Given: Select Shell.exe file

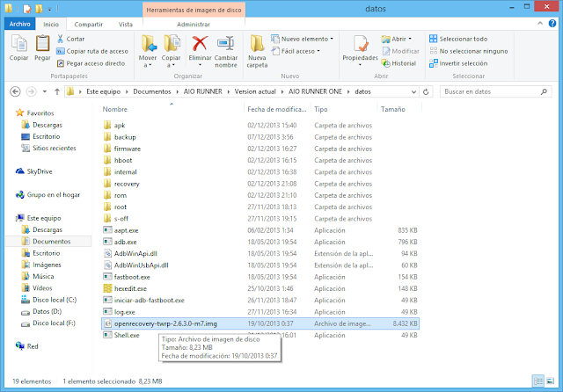Looking at the screenshot, I should 121,336.
